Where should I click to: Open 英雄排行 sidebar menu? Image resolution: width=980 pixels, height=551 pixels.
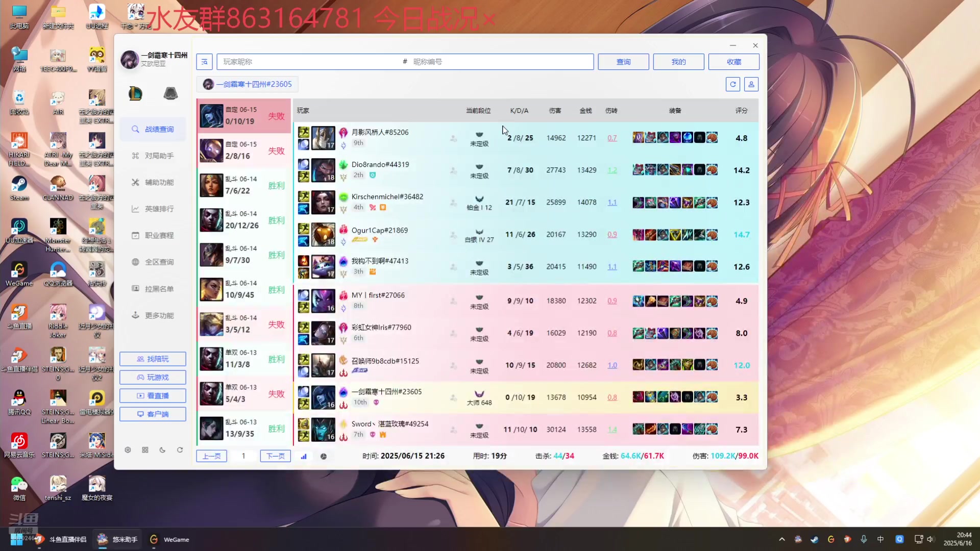pos(153,209)
